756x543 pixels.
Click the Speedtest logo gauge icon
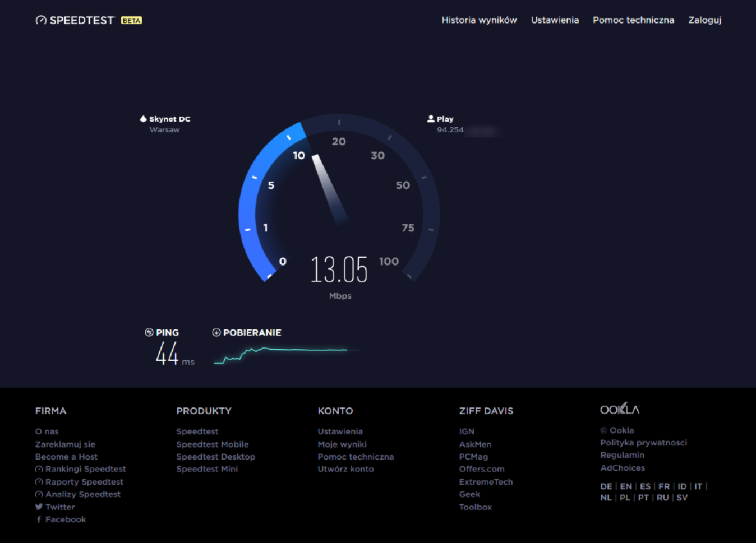point(41,20)
